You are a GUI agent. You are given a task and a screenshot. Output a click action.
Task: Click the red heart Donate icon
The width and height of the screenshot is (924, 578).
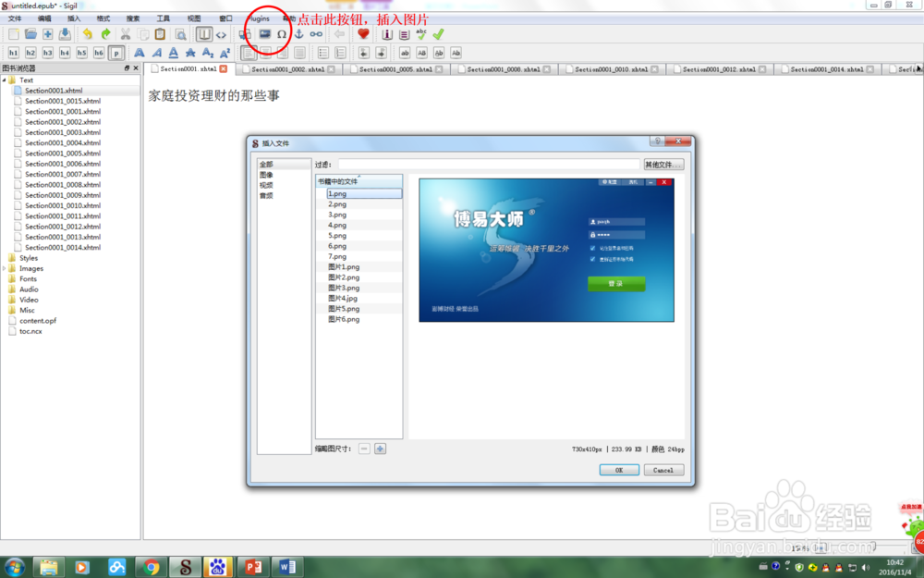click(363, 34)
